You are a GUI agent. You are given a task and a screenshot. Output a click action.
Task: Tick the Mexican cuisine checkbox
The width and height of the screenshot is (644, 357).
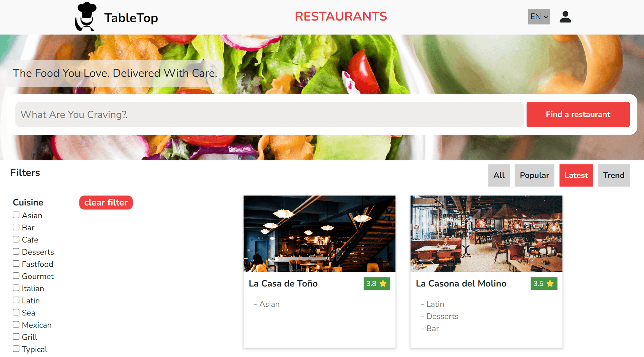pos(16,324)
